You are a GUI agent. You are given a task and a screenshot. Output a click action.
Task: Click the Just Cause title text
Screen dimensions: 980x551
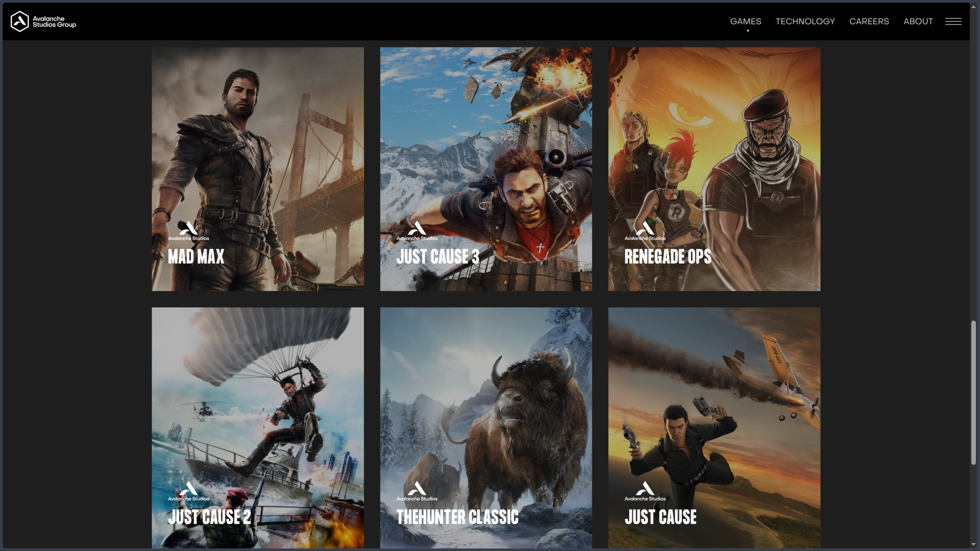pos(660,517)
